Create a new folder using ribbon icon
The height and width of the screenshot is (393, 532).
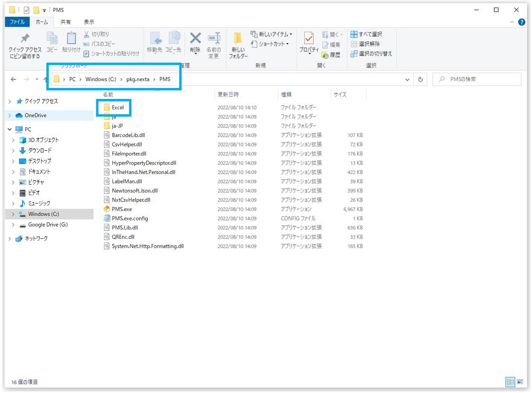[x=238, y=39]
